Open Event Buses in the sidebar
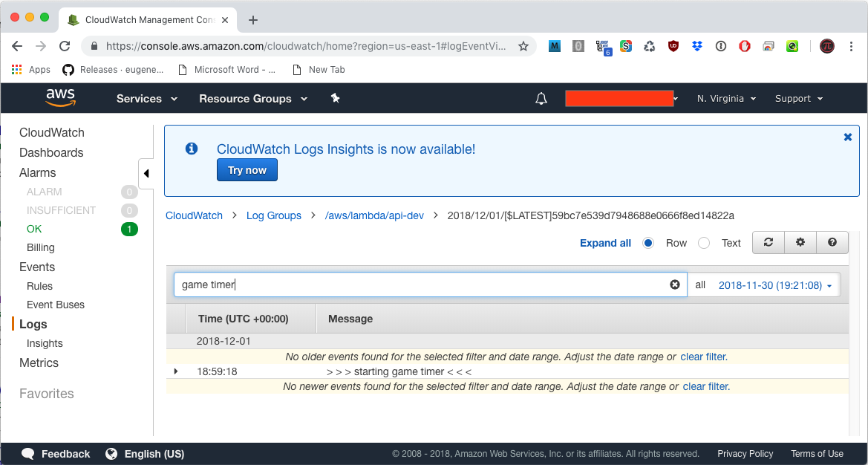 tap(56, 305)
